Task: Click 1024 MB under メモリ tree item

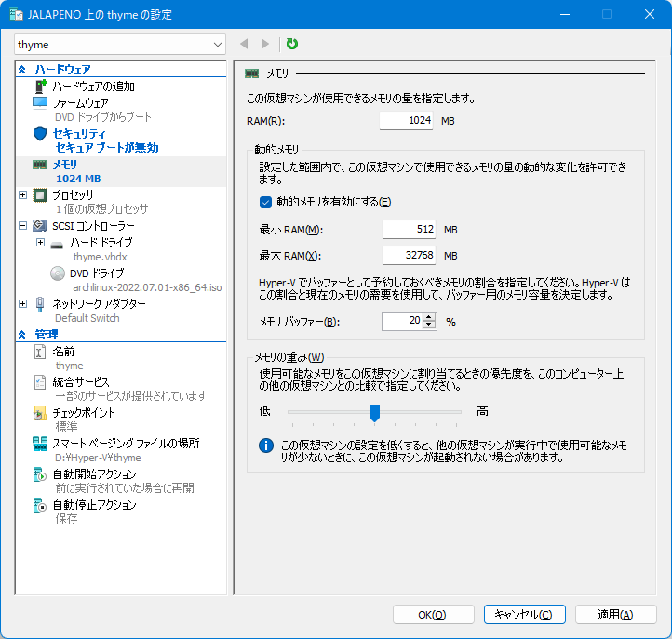Action: (x=78, y=179)
